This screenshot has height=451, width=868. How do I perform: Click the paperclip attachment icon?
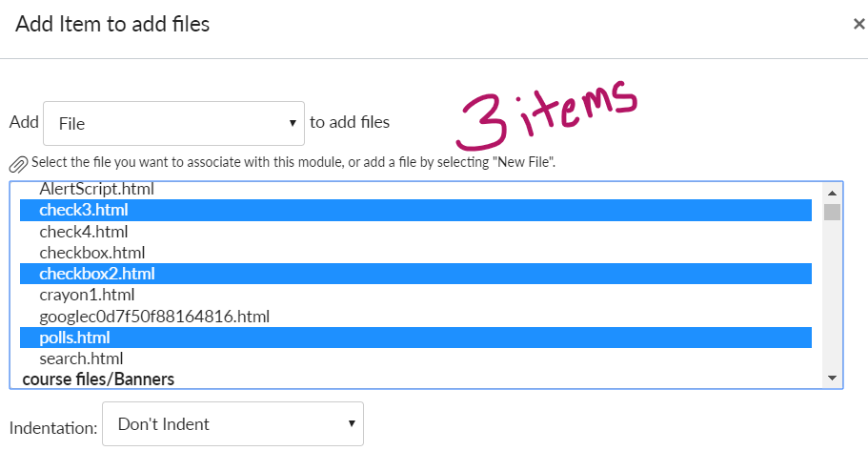18,163
